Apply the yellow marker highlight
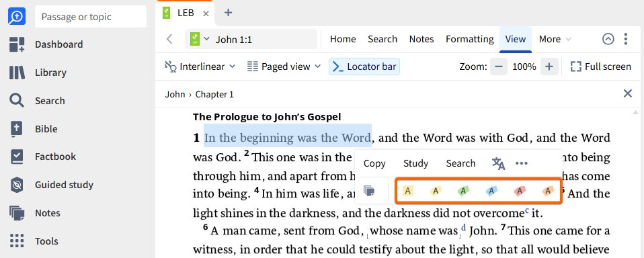The width and height of the screenshot is (644, 258). (436, 191)
